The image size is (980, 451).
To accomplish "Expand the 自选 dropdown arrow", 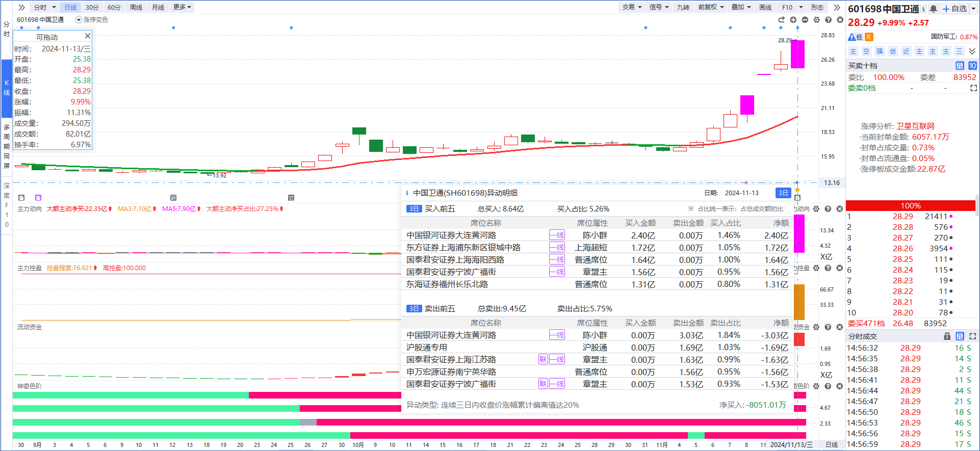I will tap(973, 9).
